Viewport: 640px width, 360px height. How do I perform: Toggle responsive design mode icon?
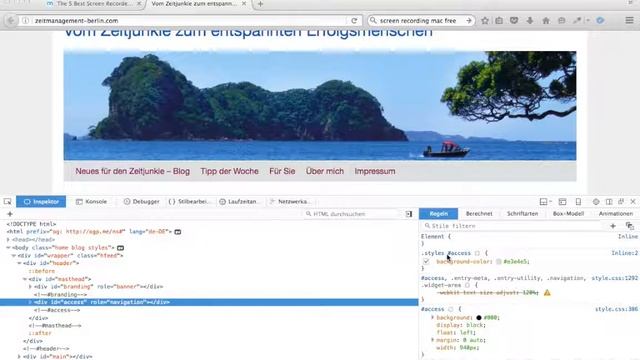click(578, 202)
